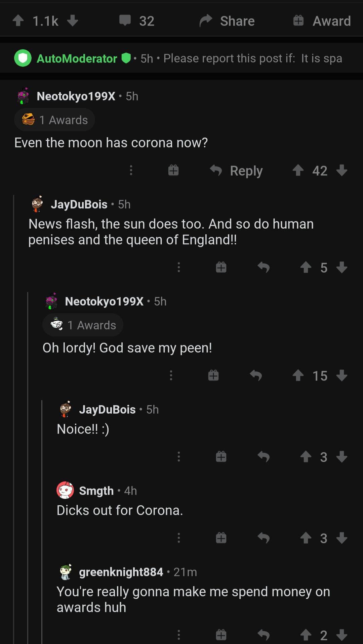Give award to JayDuBois's "News flash" comment
The height and width of the screenshot is (644, 363).
[x=221, y=268]
